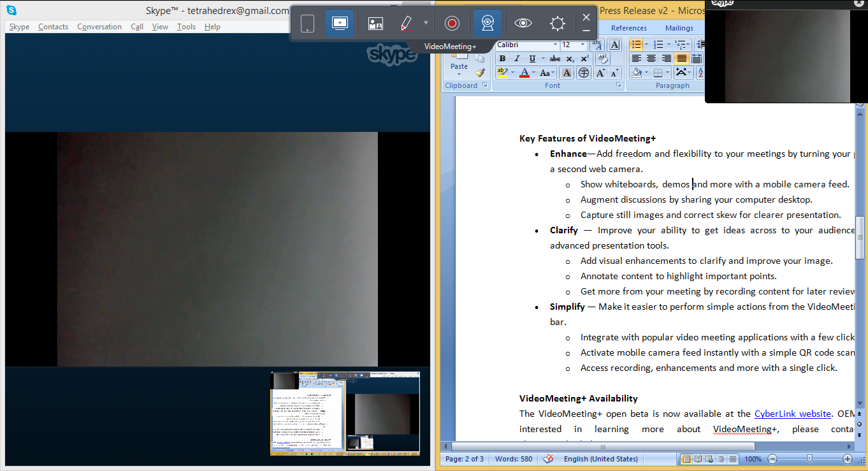
Task: Toggle the eye preview icon in VideoMeeting+ bar
Action: point(523,24)
